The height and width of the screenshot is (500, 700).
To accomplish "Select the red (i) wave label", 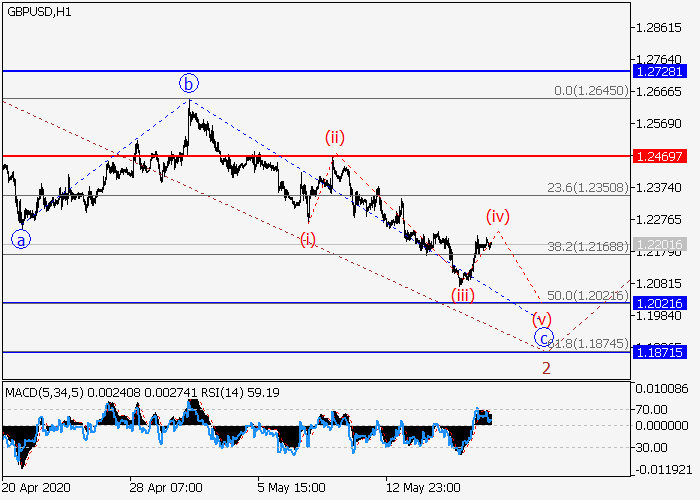I will pyautogui.click(x=307, y=239).
